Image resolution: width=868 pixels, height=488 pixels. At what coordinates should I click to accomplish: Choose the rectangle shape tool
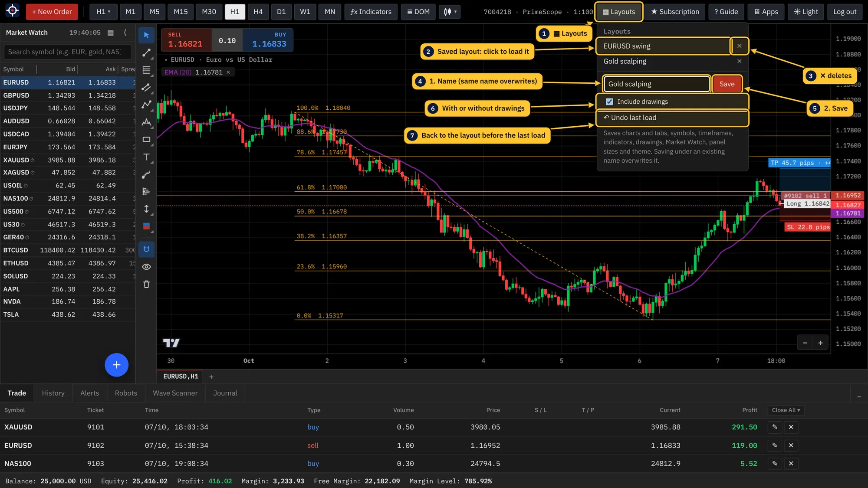(x=147, y=140)
